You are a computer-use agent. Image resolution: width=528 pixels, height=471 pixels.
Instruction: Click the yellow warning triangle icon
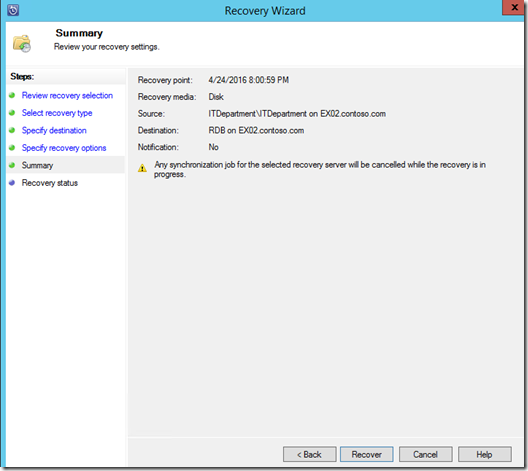point(142,168)
